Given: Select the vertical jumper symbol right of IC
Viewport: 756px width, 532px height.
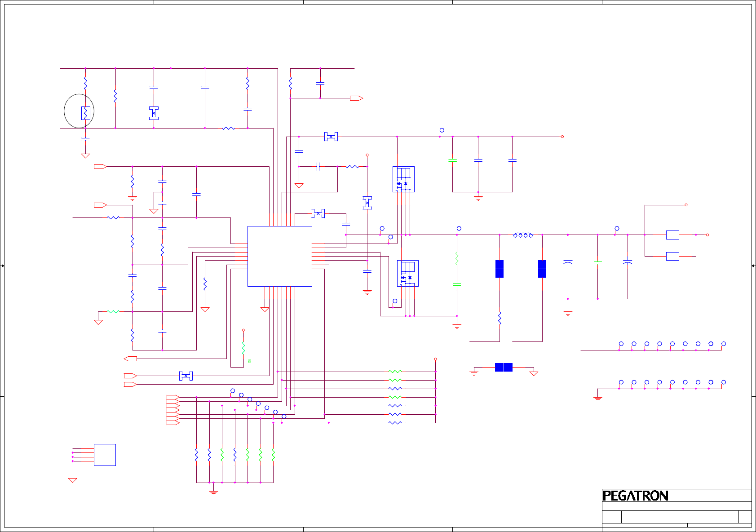Looking at the screenshot, I should point(367,203).
